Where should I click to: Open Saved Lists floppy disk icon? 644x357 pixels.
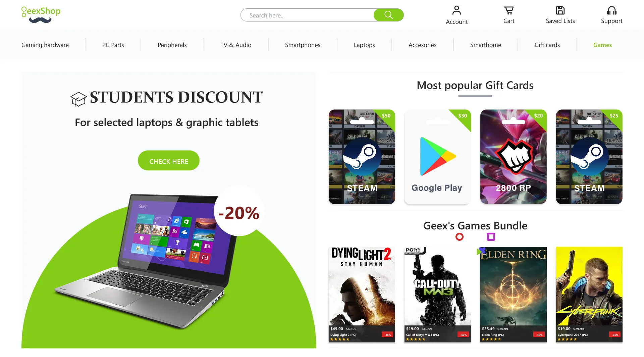(560, 10)
